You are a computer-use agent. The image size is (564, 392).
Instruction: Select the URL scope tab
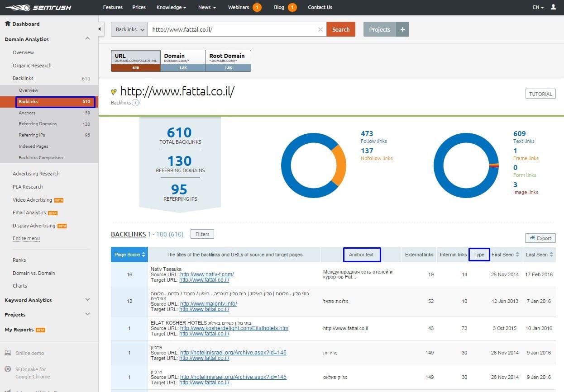(136, 61)
